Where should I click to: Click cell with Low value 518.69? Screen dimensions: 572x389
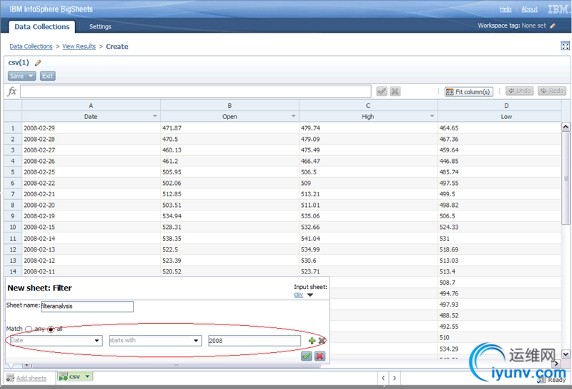[499, 250]
